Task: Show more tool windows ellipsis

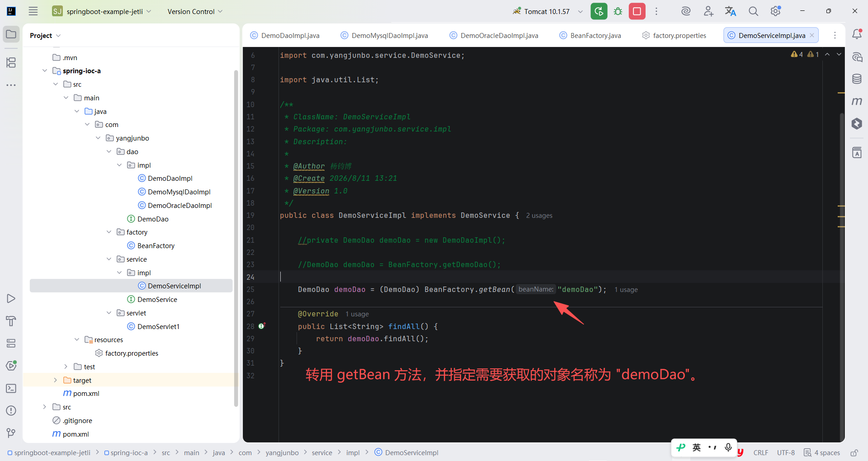Action: pos(11,85)
